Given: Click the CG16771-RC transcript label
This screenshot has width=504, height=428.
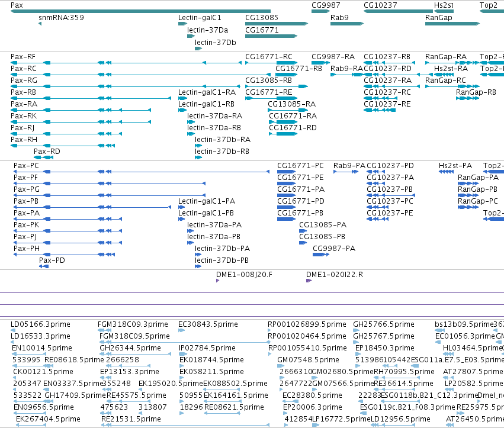Looking at the screenshot, I should point(269,57).
